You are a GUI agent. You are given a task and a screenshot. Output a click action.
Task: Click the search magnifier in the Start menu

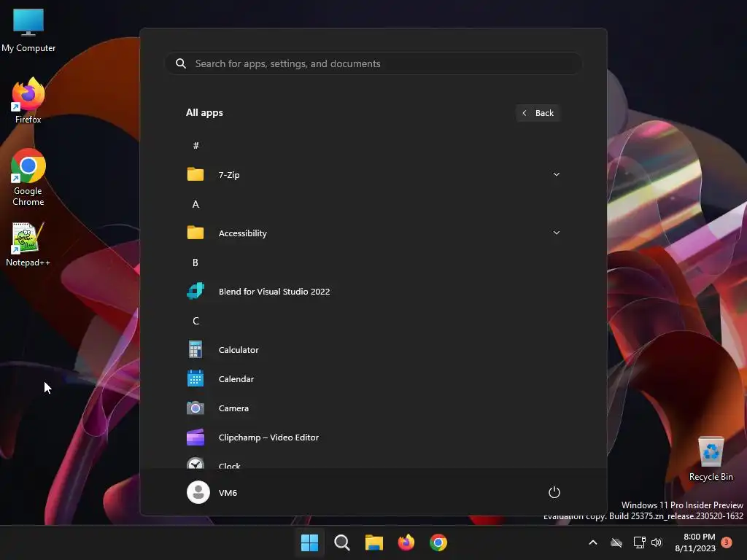click(181, 63)
